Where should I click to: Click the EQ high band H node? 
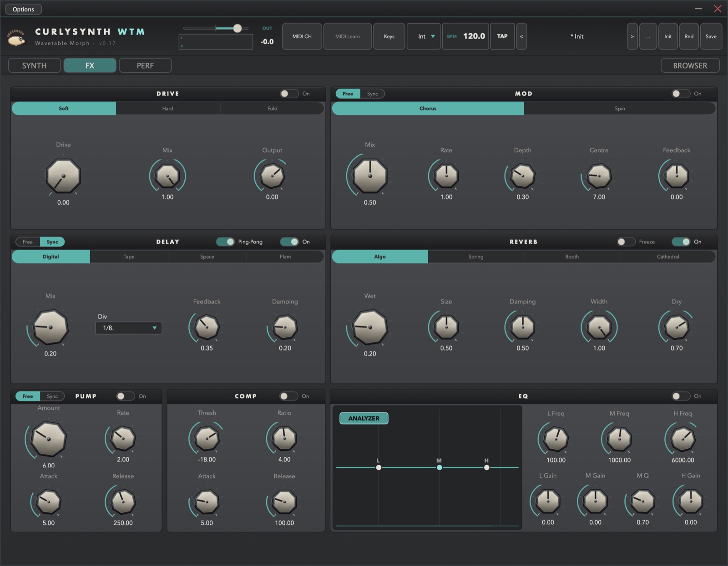[487, 467]
